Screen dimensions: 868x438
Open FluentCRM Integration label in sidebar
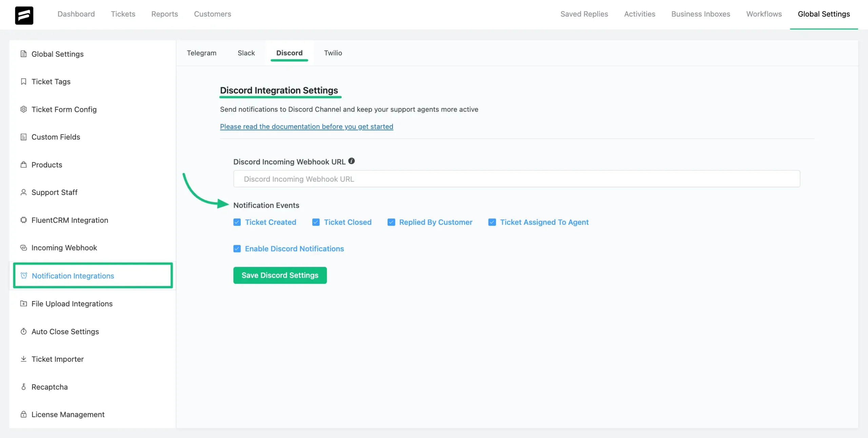(70, 220)
